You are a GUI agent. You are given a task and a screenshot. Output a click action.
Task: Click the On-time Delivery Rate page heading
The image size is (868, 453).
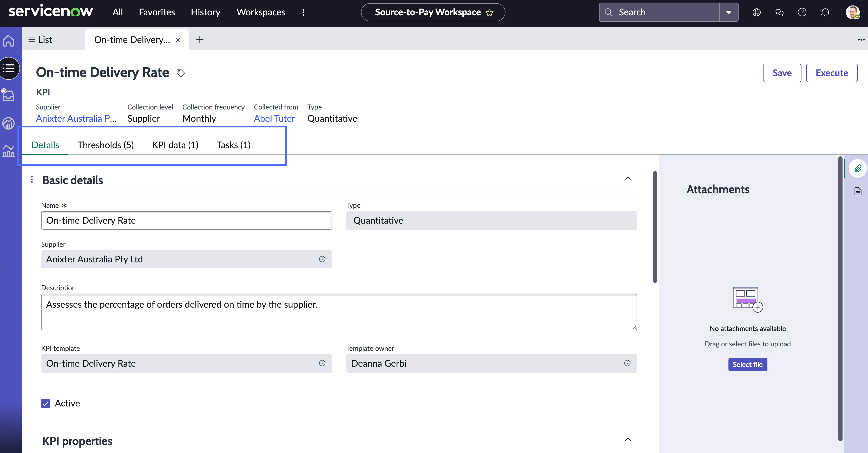point(102,73)
